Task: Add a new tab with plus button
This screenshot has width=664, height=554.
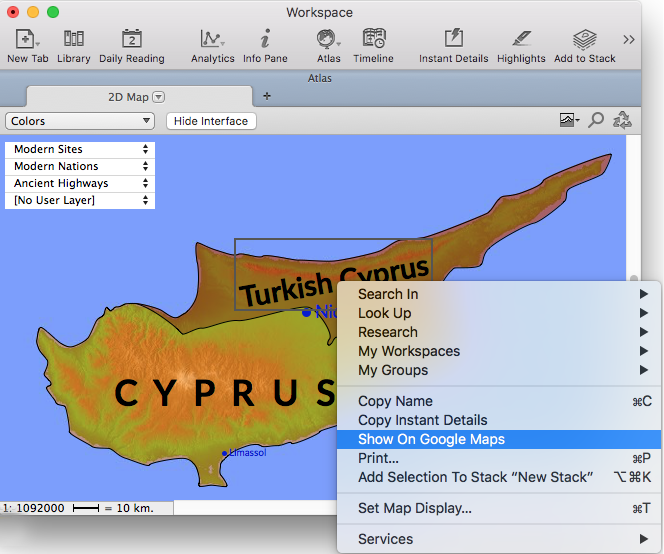Action: 266,97
